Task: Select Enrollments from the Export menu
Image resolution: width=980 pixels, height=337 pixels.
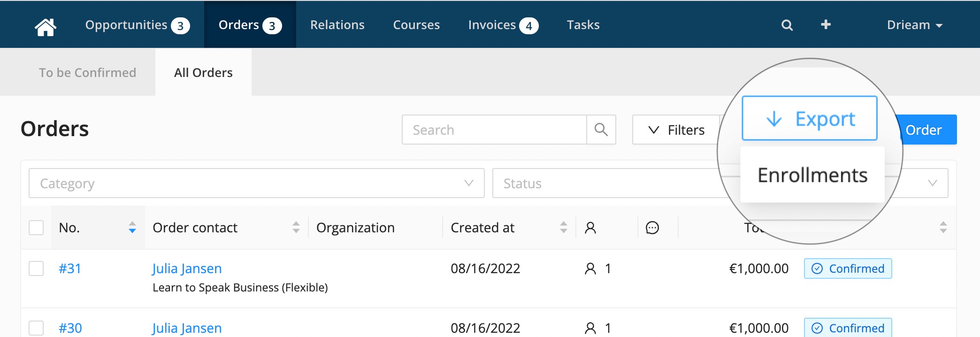Action: 812,175
